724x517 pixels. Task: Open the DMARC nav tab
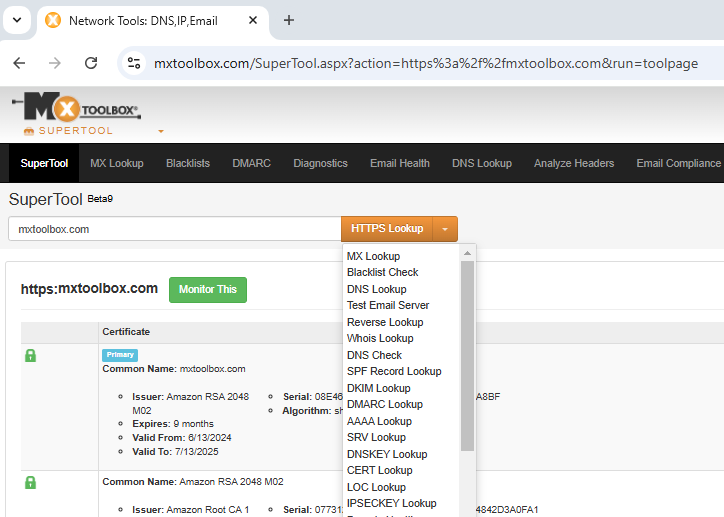(x=252, y=163)
